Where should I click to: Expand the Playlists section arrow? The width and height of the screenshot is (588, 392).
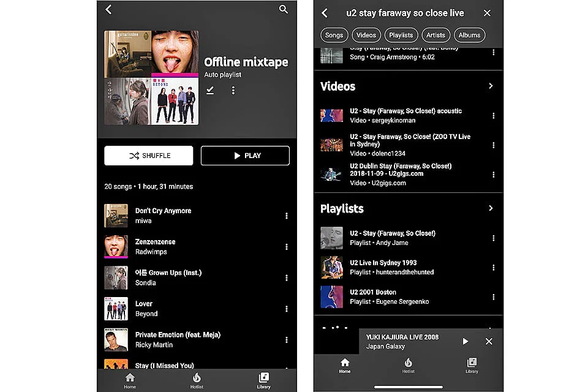click(x=490, y=208)
